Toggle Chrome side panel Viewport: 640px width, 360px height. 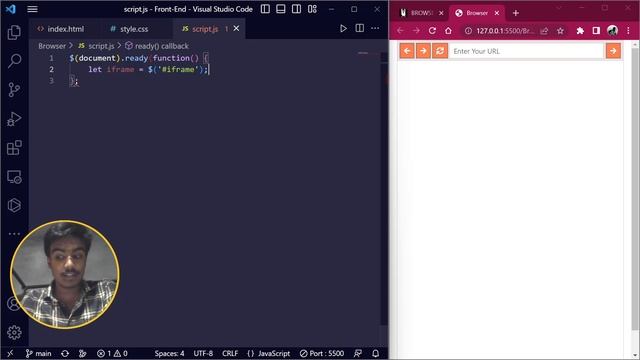[596, 31]
